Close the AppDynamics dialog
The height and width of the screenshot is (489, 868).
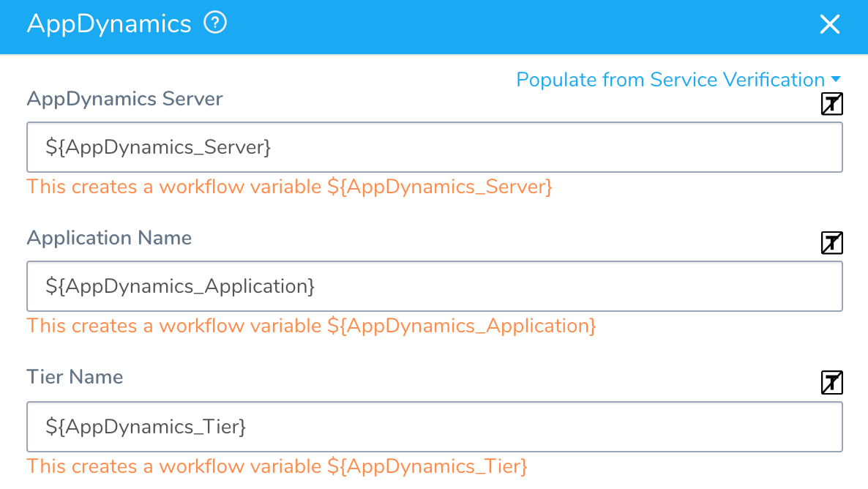[x=829, y=24]
